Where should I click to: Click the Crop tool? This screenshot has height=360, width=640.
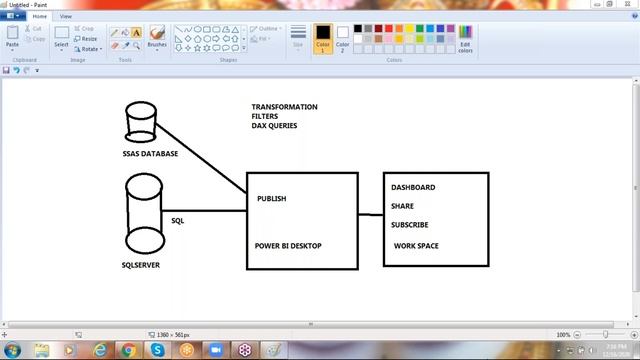tap(84, 29)
